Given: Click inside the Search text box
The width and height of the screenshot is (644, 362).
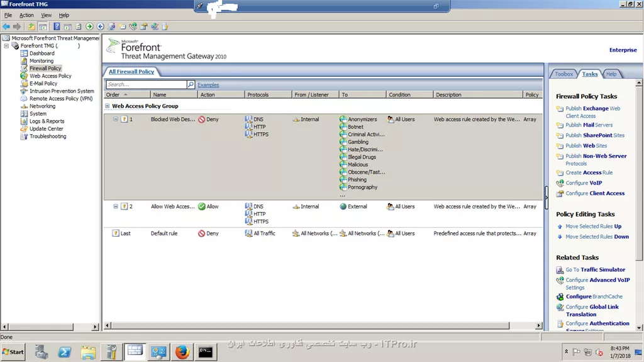Looking at the screenshot, I should click(x=146, y=84).
